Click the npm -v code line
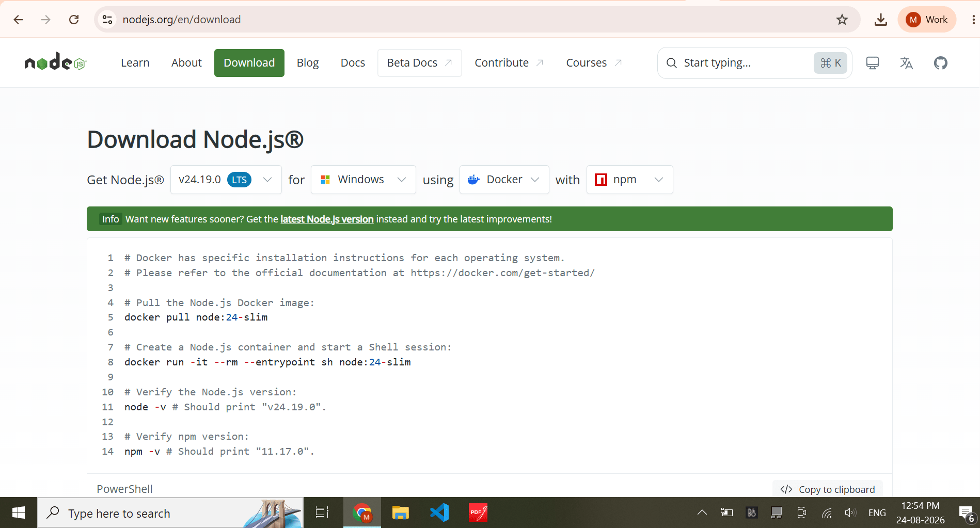980x528 pixels. click(219, 452)
